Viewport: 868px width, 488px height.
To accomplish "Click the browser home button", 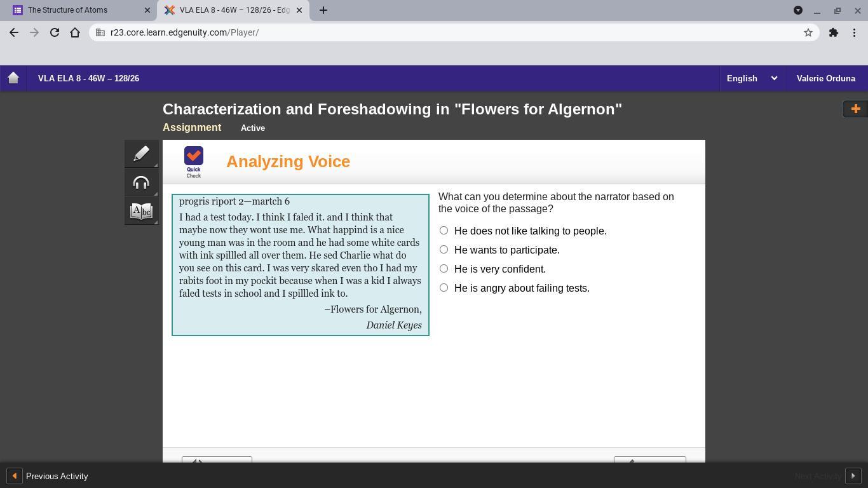I will coord(75,32).
